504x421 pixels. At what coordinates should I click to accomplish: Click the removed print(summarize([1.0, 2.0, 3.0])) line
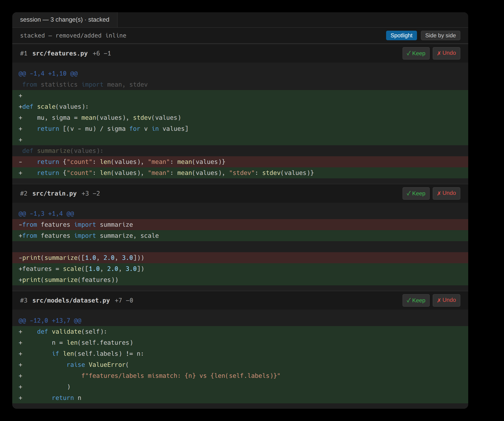240,258
